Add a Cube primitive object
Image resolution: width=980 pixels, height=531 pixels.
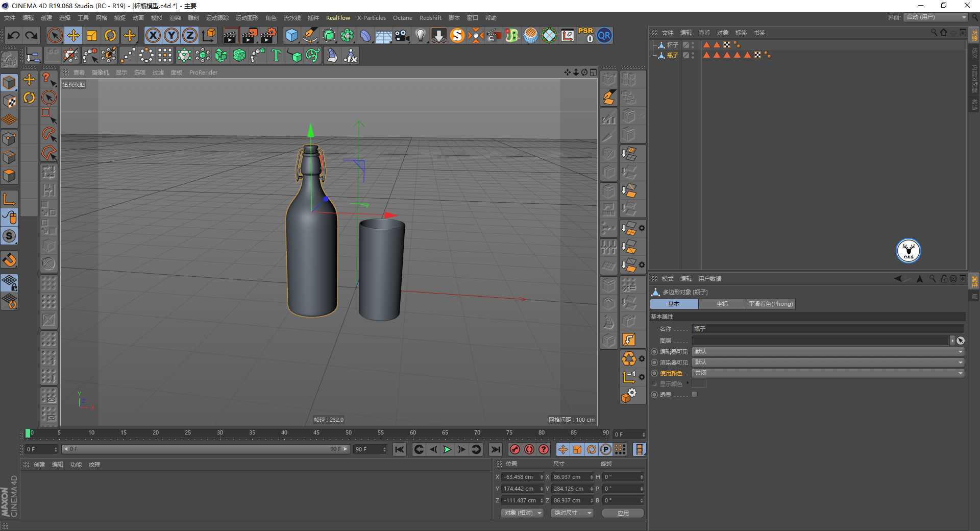[291, 35]
